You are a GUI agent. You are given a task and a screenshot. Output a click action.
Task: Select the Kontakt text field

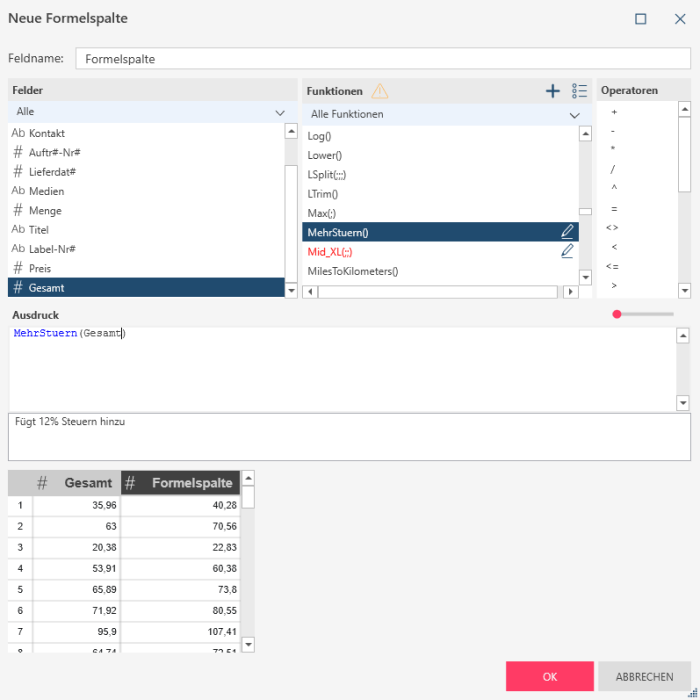(47, 133)
